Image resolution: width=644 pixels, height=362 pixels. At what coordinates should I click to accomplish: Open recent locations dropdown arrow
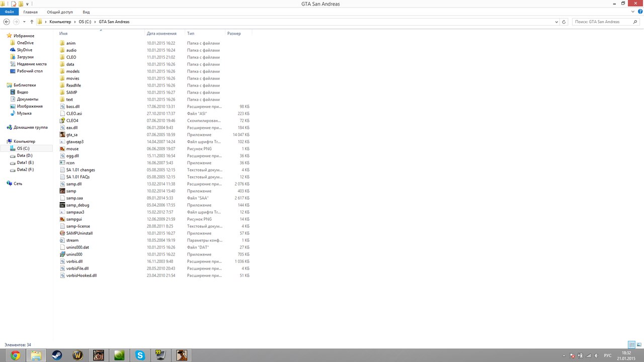[x=24, y=22]
